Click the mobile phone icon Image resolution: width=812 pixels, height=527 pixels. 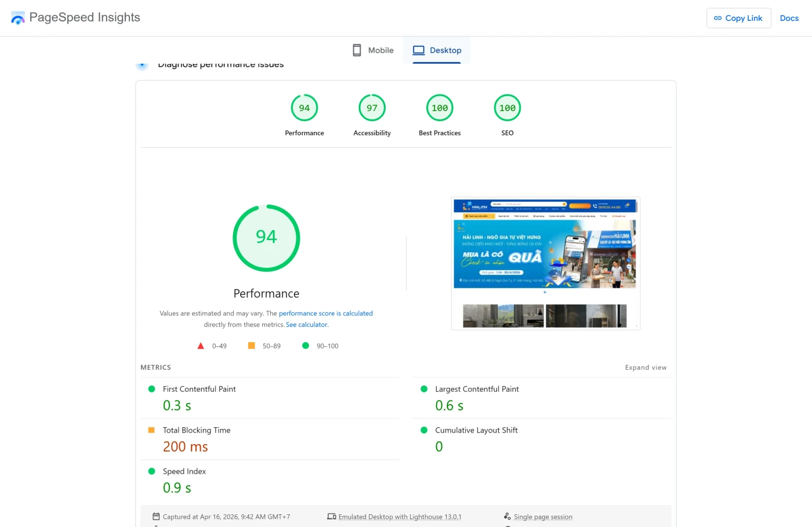[357, 50]
